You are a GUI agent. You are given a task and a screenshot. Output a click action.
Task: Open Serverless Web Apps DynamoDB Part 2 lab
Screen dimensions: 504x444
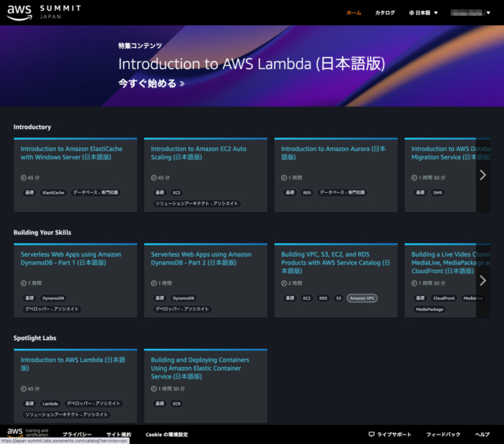pyautogui.click(x=201, y=258)
